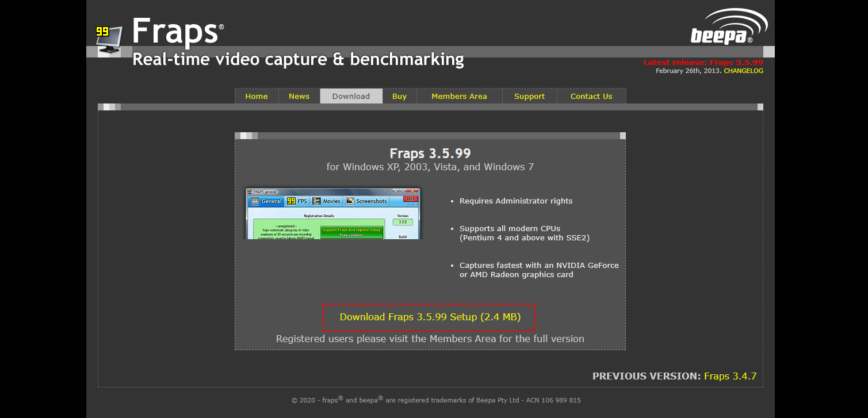Click Latest release: Fraps 3.5.99 text
Viewport: 868px width, 418px height.
coord(703,62)
